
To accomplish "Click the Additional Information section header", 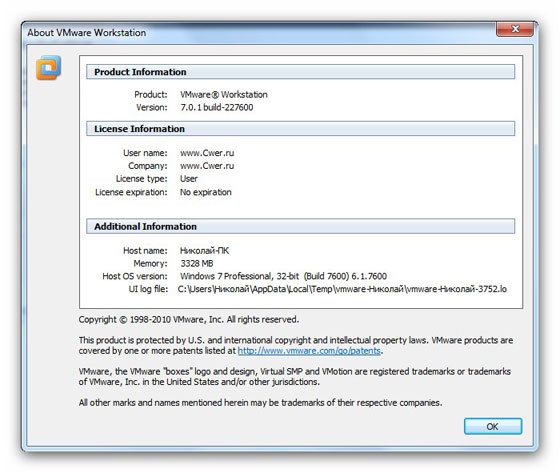I will click(x=300, y=226).
